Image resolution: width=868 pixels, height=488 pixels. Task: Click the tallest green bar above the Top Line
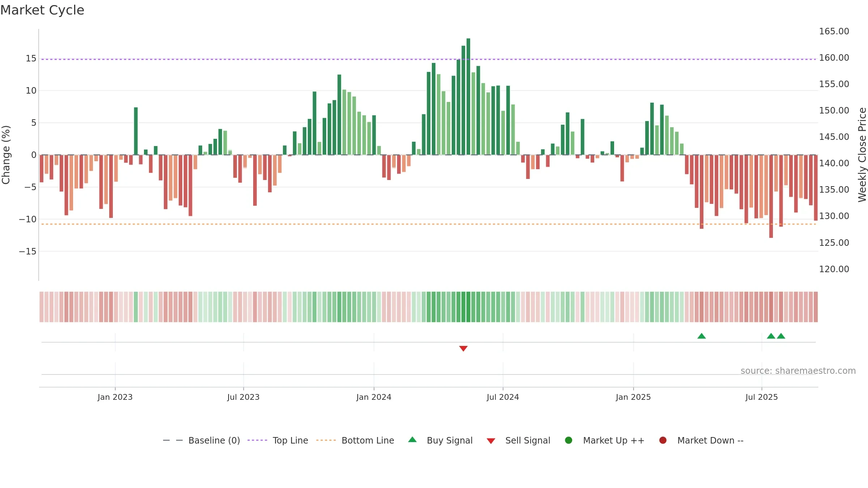point(468,97)
